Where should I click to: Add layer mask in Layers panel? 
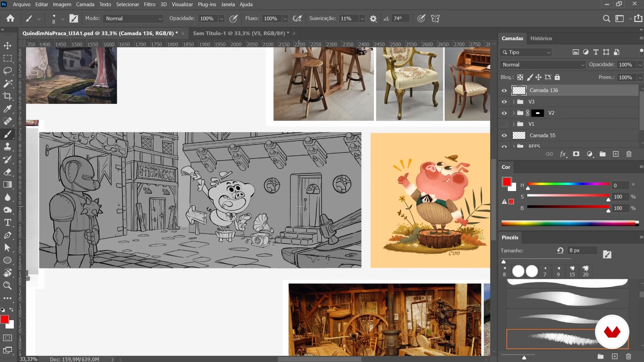pyautogui.click(x=576, y=154)
